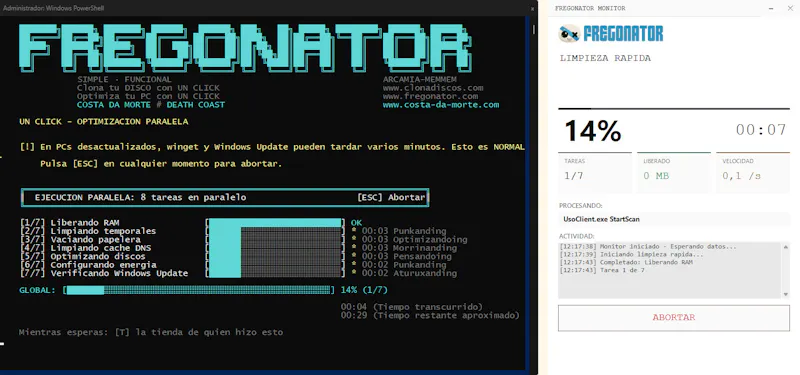Click the '[ESC] Abortar' label in PowerShell
The width and height of the screenshot is (800, 375).
pos(391,197)
